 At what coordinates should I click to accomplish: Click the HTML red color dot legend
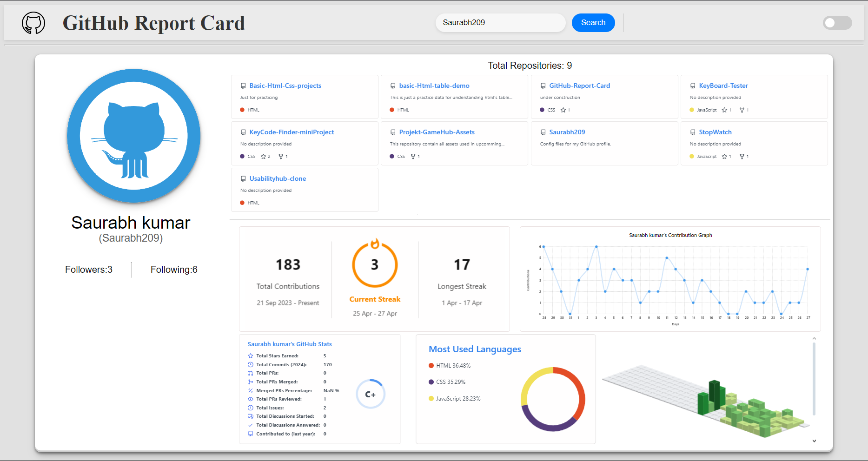pyautogui.click(x=431, y=366)
